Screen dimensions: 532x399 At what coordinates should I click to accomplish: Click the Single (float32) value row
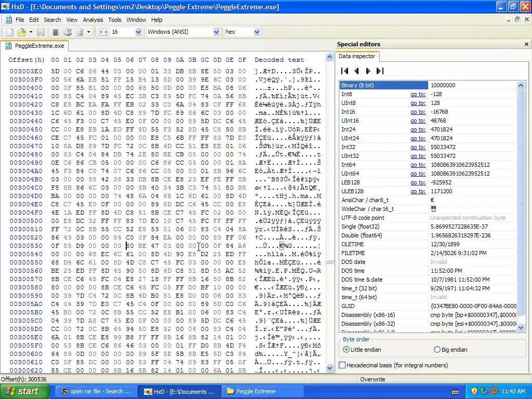pyautogui.click(x=428, y=227)
